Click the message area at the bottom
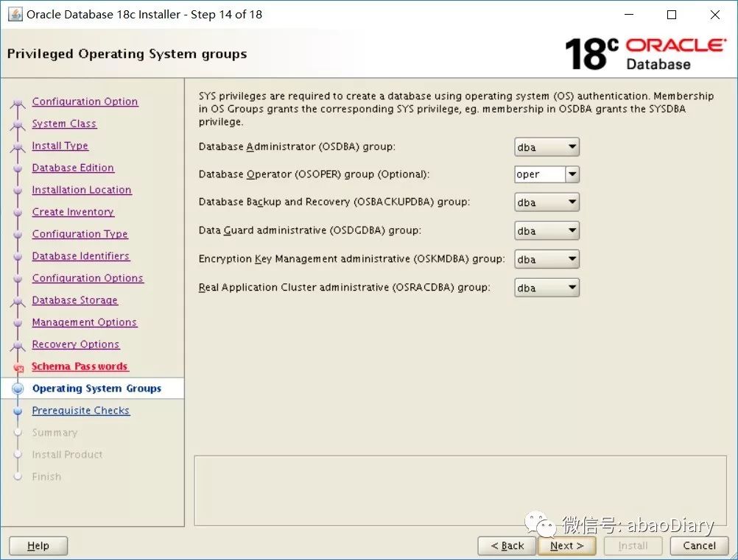The width and height of the screenshot is (738, 560). 460,491
